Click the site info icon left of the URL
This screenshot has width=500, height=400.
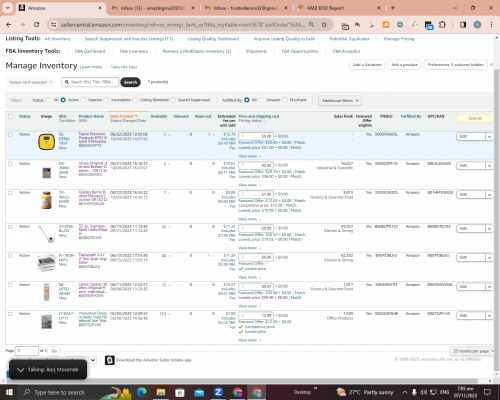click(x=53, y=25)
